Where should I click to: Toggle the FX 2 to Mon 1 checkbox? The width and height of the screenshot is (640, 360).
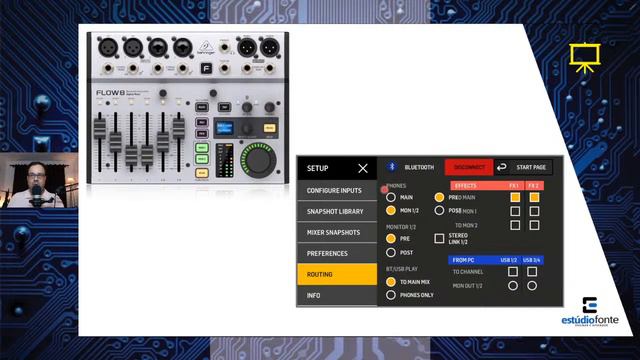pyautogui.click(x=534, y=211)
